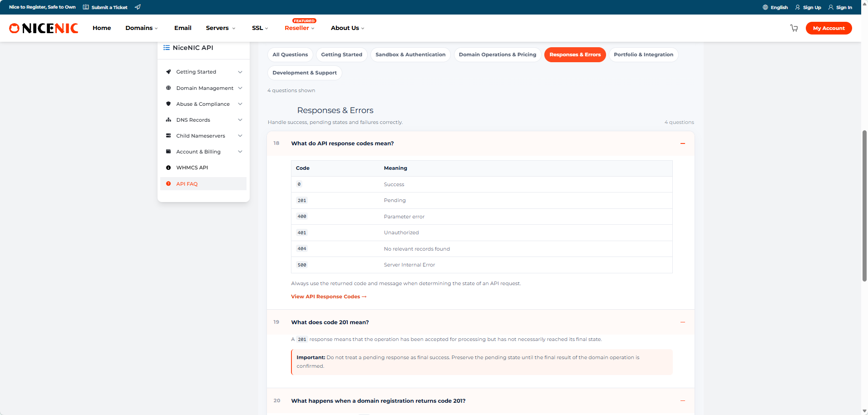Collapse question 18 with minus icon
This screenshot has width=868, height=415.
pyautogui.click(x=682, y=143)
